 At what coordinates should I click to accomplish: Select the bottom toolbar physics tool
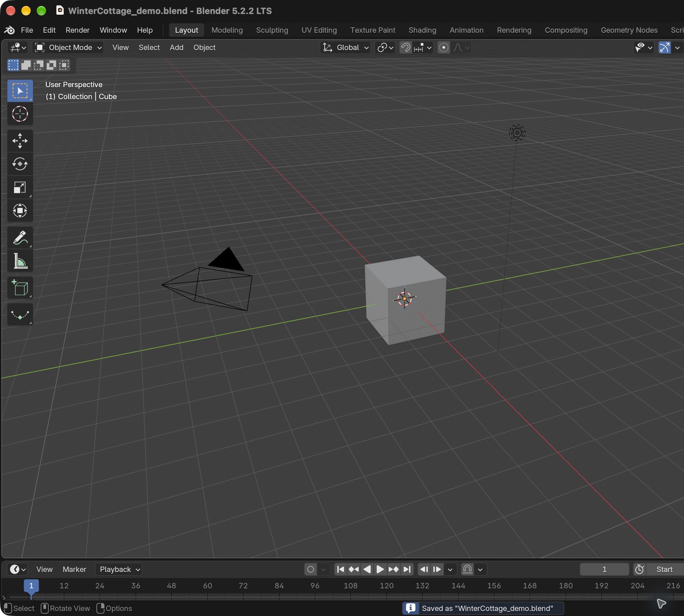[20, 314]
